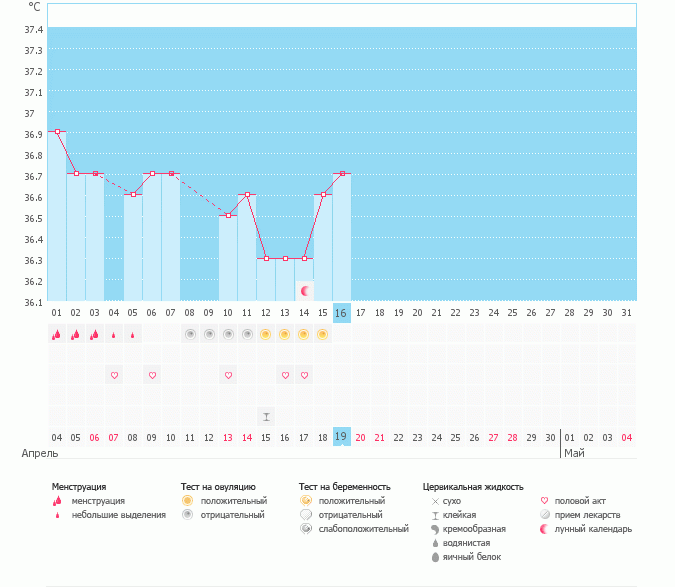Screen dimensions: 675x587
Task: Click the 'Тест на овуляцию' legend heading
Action: [218, 487]
